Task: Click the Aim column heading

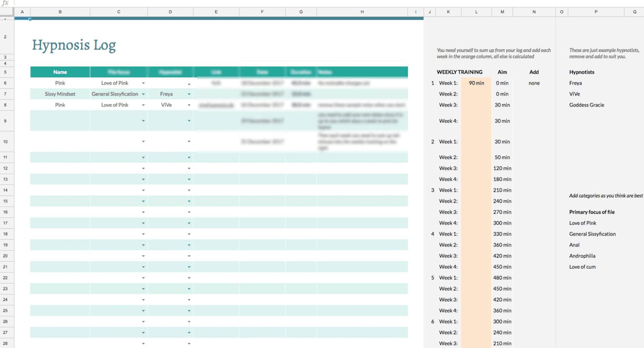Action: click(502, 72)
